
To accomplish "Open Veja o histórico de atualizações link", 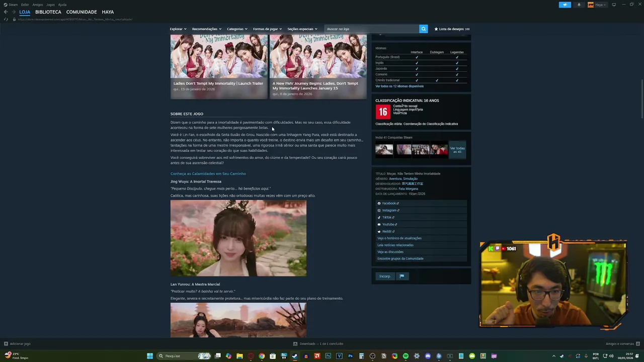I will tap(399, 238).
